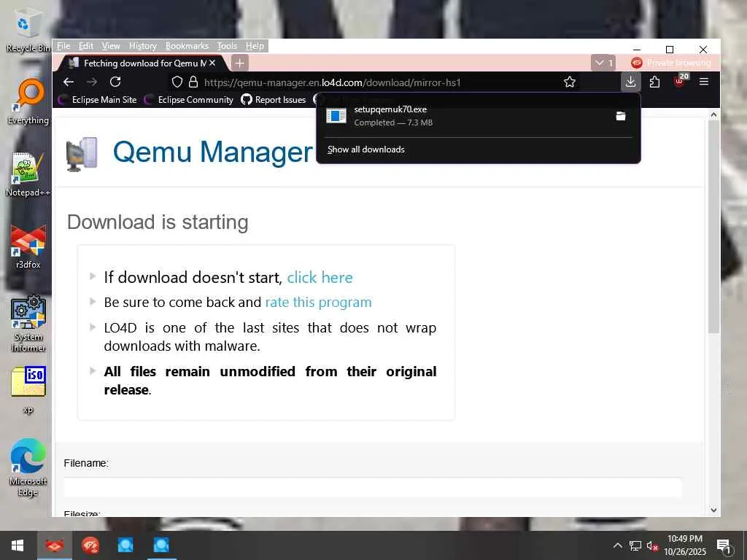Open the History menu
This screenshot has height=560, width=747.
(x=143, y=46)
